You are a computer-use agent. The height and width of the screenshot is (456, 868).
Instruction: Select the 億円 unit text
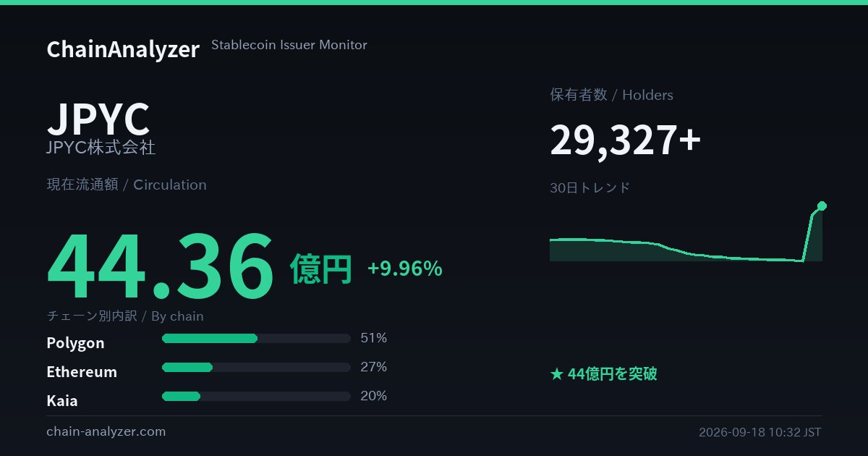pos(321,269)
